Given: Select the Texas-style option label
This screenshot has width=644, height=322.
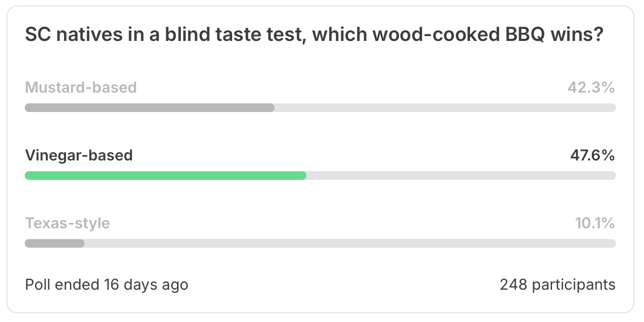Looking at the screenshot, I should pos(67,223).
